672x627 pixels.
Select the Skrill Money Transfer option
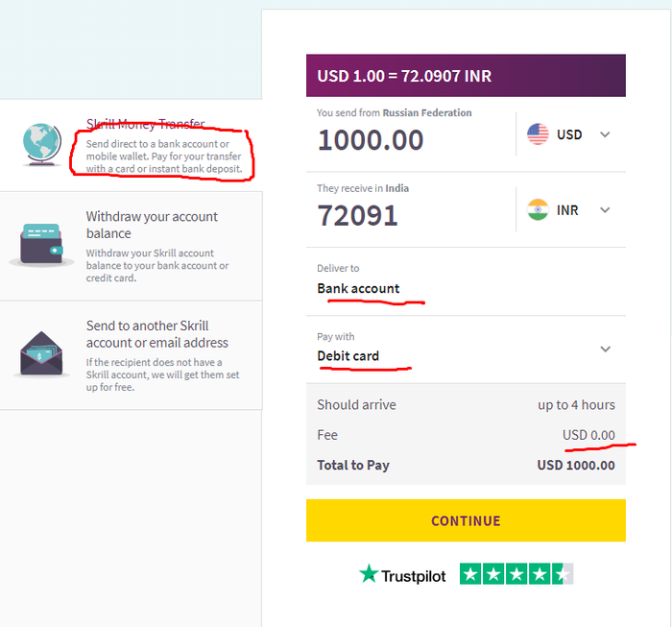point(146,125)
